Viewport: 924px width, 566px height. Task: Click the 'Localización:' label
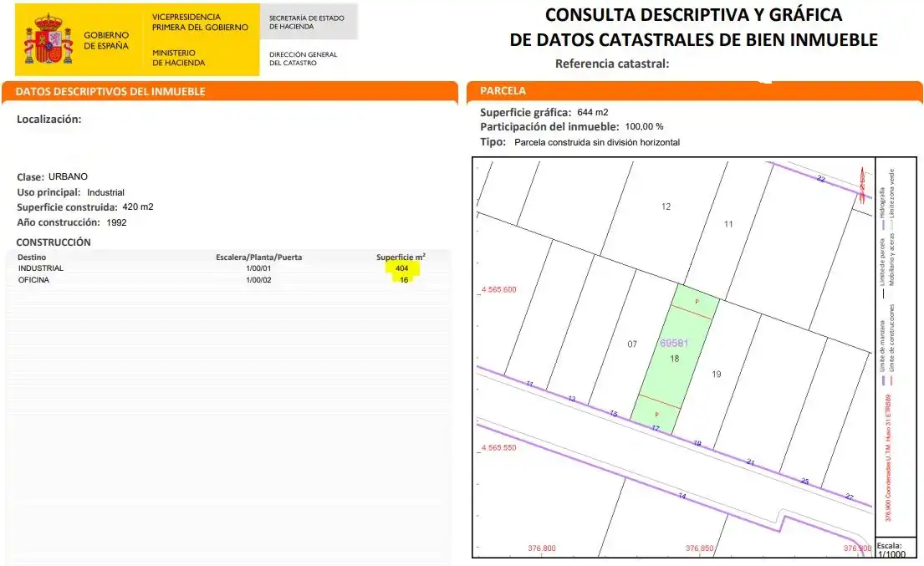pos(48,119)
